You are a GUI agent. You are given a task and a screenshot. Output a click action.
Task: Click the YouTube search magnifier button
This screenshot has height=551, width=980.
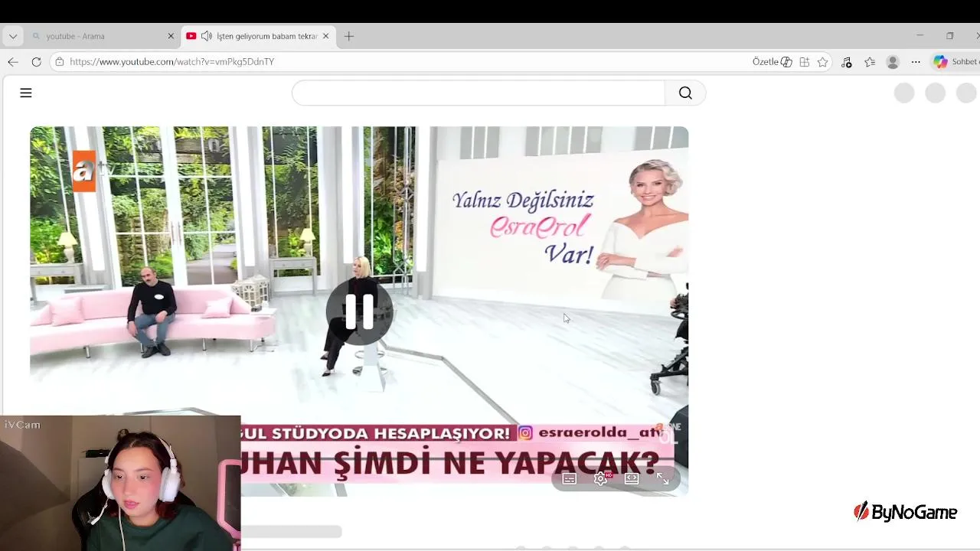click(685, 93)
